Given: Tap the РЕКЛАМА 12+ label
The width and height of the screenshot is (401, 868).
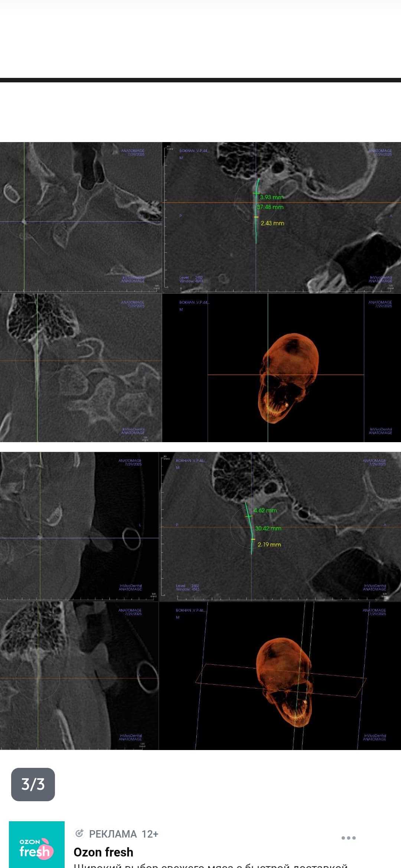Looking at the screenshot, I should (x=124, y=834).
